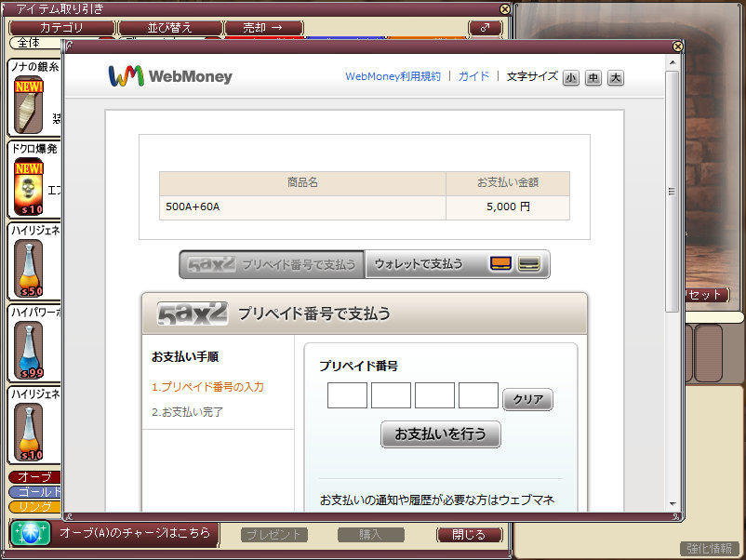This screenshot has height=560, width=746.
Task: Select the オーブ currency tab
Action: pos(34,476)
